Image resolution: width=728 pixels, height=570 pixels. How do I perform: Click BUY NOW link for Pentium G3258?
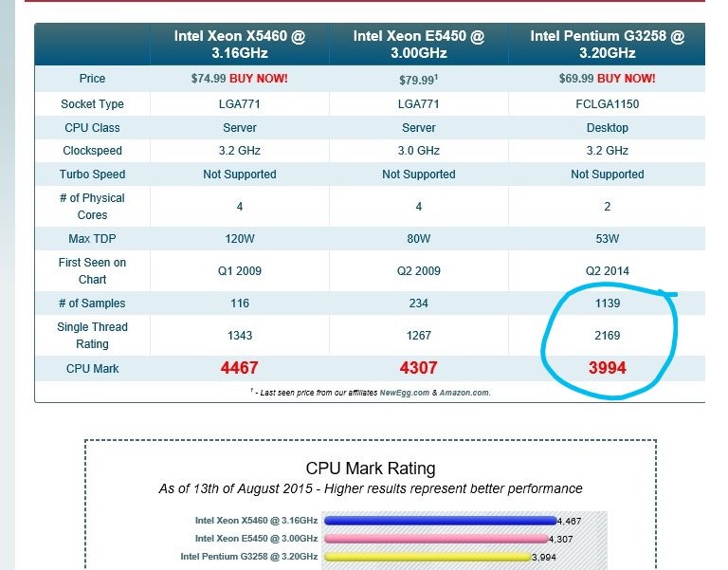pyautogui.click(x=627, y=78)
